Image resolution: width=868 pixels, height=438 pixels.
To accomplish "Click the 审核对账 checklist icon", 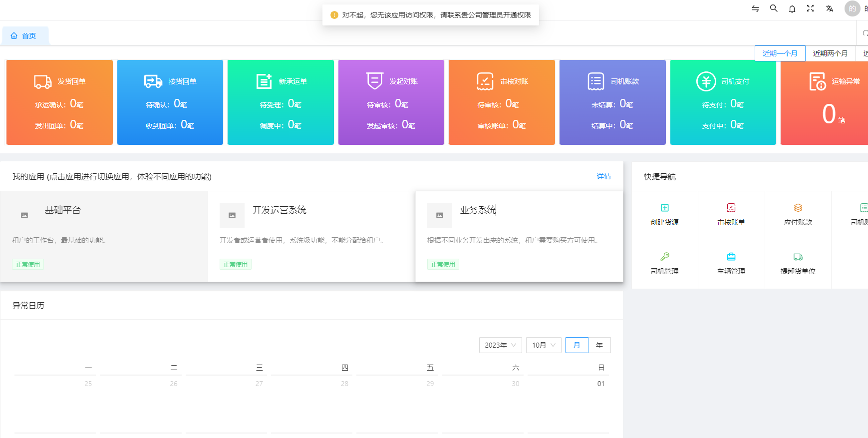I will click(x=485, y=81).
